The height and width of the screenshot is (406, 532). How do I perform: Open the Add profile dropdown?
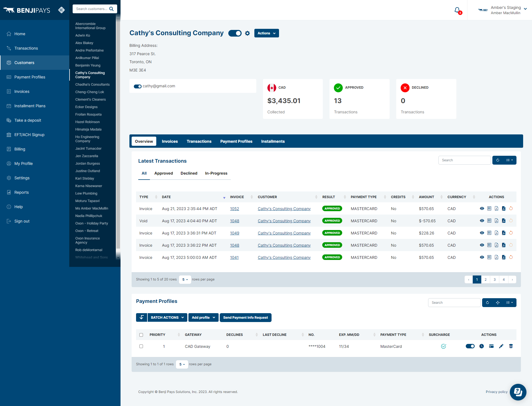pyautogui.click(x=203, y=318)
